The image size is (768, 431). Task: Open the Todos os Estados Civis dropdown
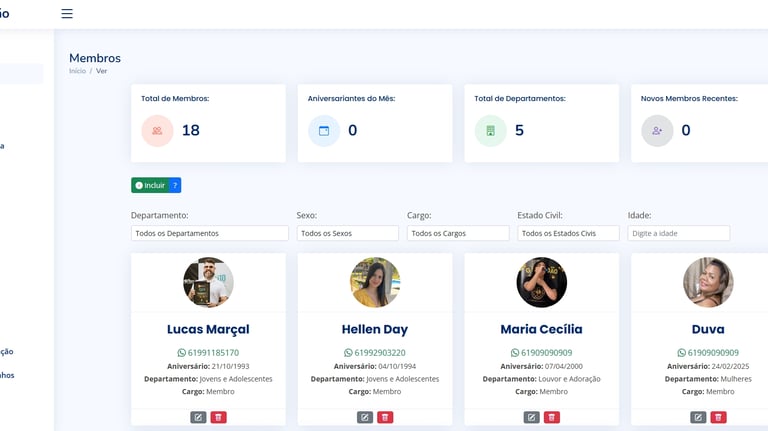click(568, 233)
